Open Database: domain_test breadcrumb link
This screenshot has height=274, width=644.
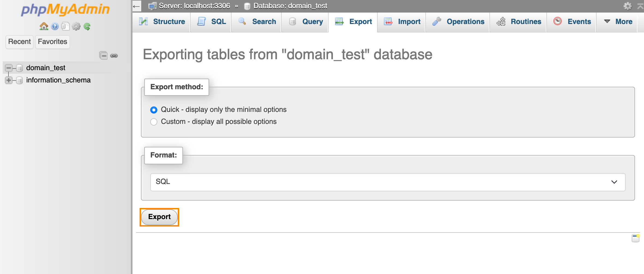pos(290,6)
